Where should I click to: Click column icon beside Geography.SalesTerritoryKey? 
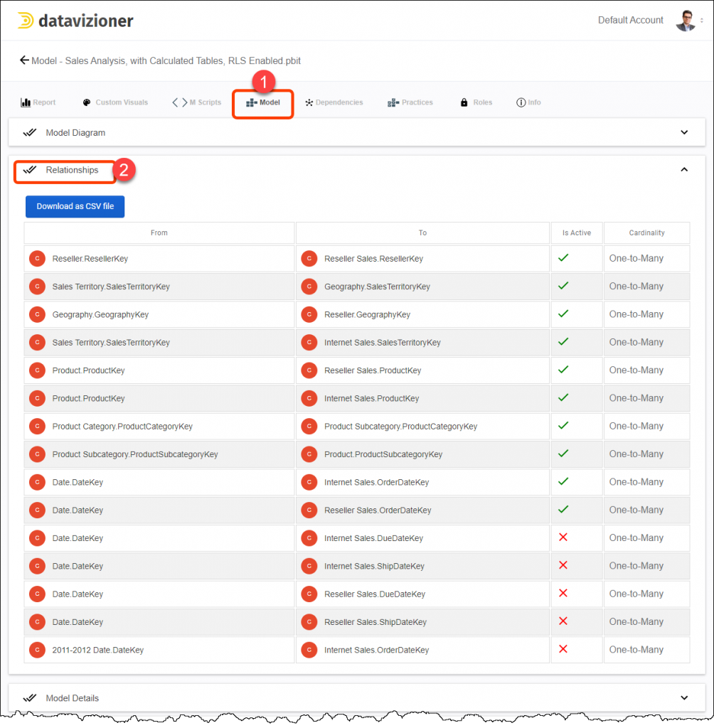(309, 287)
